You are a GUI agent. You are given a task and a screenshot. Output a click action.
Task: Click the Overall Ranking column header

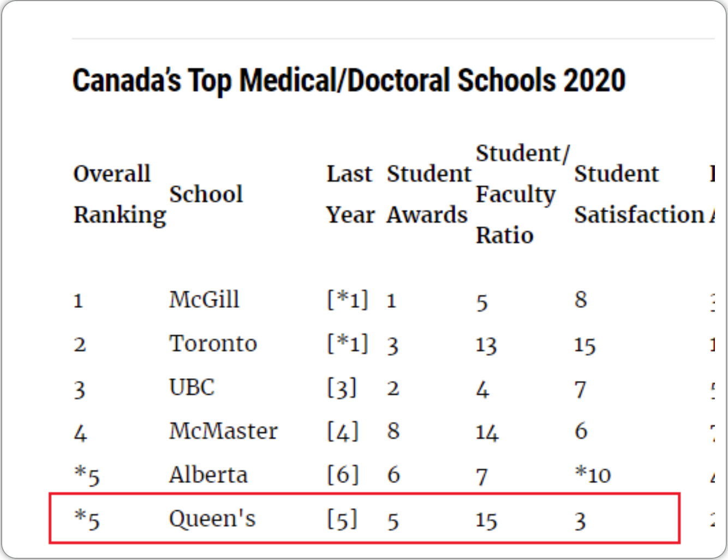coord(120,194)
